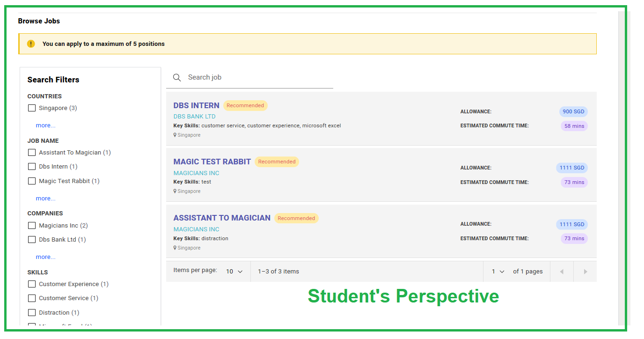644x339 pixels.
Task: Go to next page arrow
Action: (x=585, y=272)
